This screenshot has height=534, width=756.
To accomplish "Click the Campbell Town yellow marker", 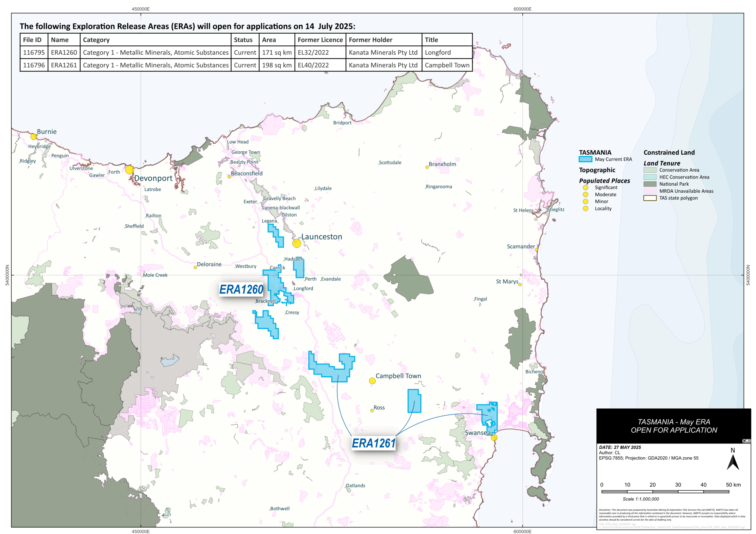I will [372, 381].
